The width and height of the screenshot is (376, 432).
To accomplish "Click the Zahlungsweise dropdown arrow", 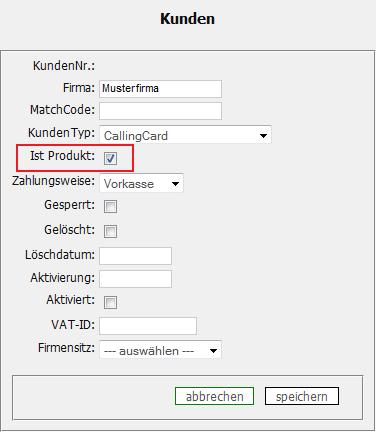I will (175, 184).
